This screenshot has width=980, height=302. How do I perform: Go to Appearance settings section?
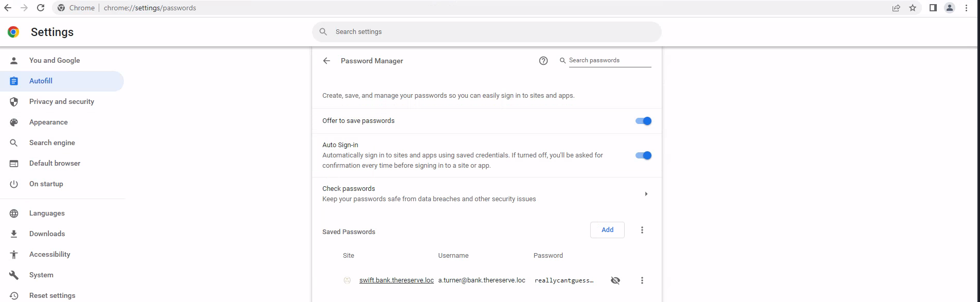48,122
